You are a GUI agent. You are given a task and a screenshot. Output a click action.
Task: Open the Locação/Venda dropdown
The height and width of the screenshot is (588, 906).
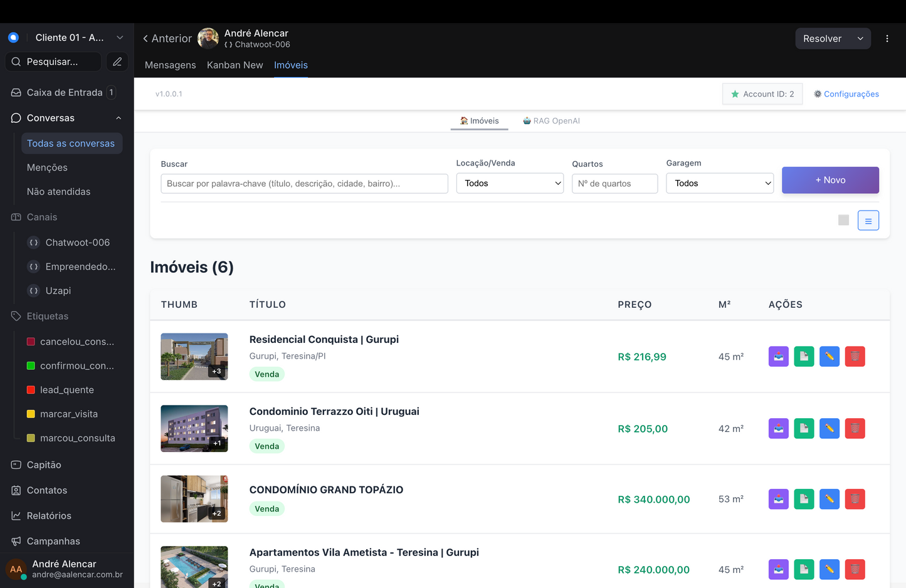(509, 183)
